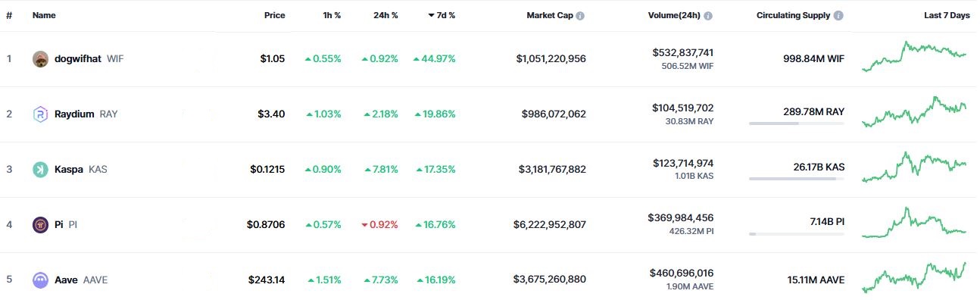
Task: Open the dogwifhat WIF coin page
Action: (78, 59)
